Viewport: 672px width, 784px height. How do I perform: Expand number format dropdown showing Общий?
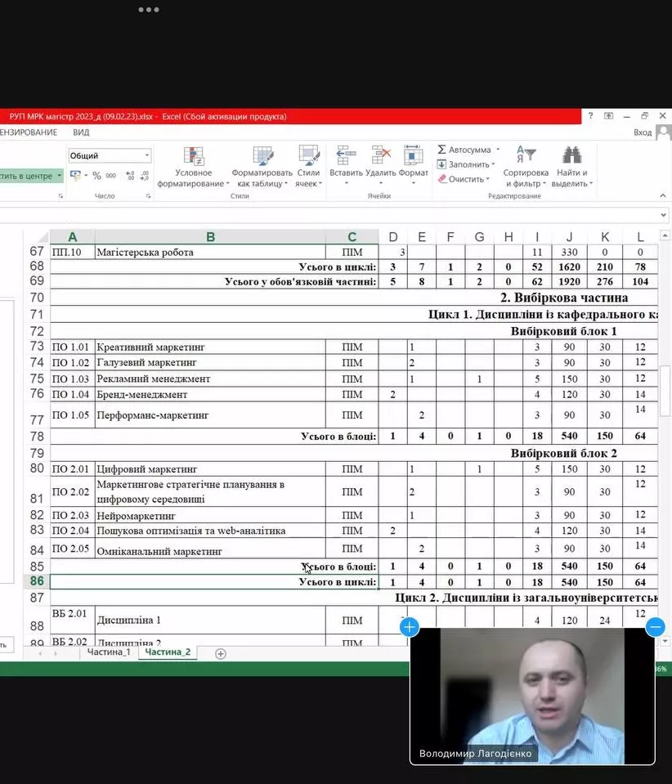pyautogui.click(x=147, y=155)
